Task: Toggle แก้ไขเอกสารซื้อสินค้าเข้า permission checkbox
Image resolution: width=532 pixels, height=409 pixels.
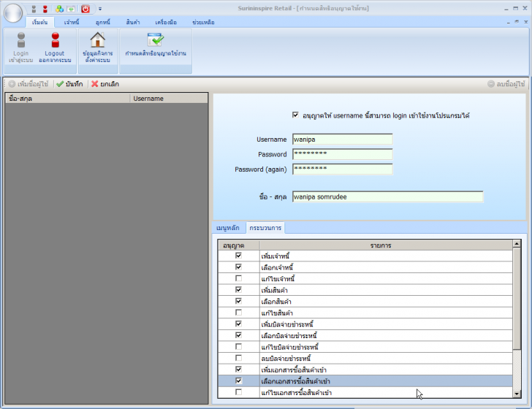Action: [238, 391]
